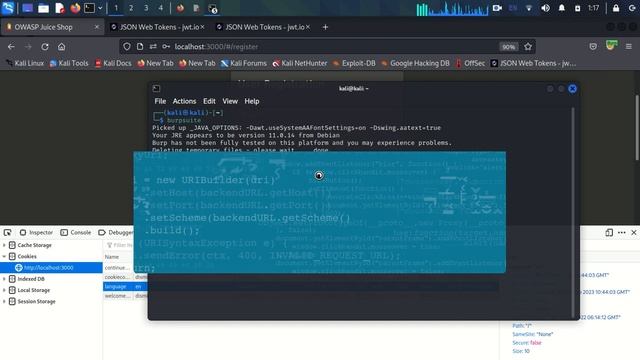Click the power manager battery icon
The height and width of the screenshot is (360, 640).
click(577, 8)
